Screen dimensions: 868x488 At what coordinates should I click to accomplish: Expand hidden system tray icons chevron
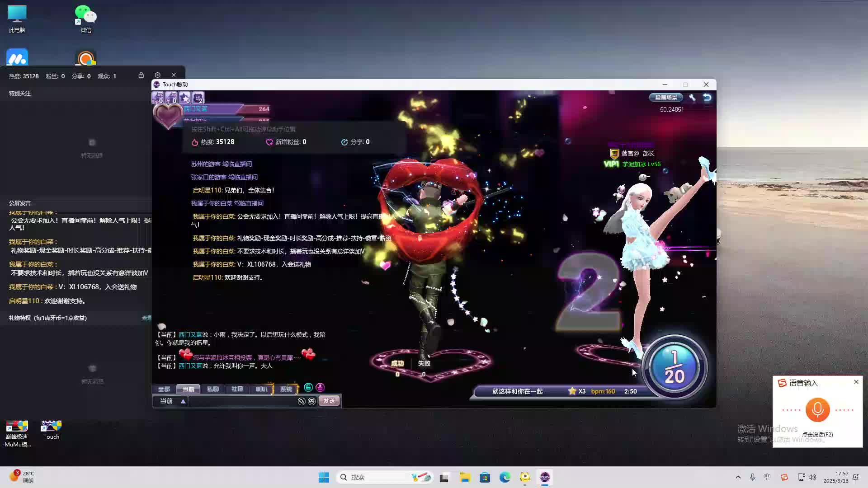(738, 477)
